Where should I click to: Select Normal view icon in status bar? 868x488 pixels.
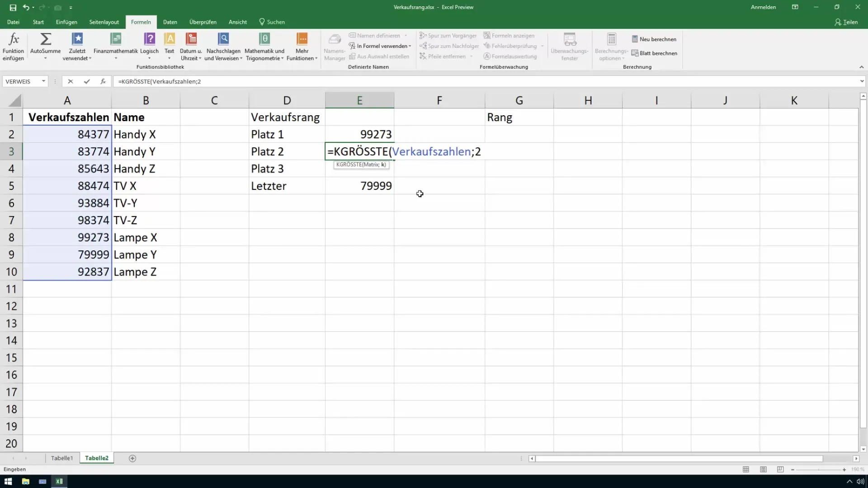tap(746, 470)
